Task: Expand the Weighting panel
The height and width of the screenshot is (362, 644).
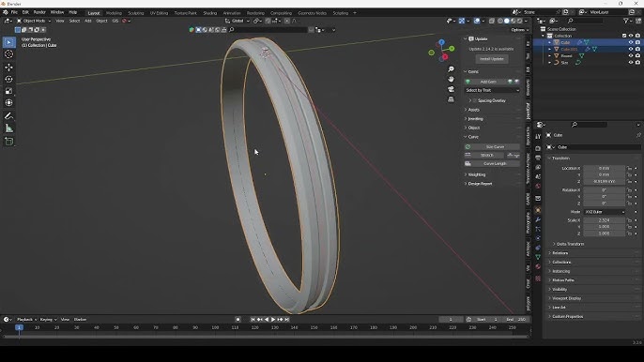Action: pyautogui.click(x=477, y=174)
